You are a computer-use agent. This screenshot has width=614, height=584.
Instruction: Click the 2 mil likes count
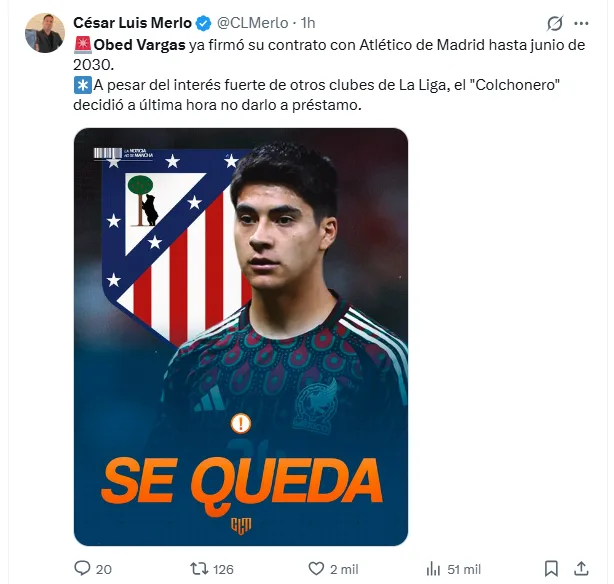[x=344, y=570]
